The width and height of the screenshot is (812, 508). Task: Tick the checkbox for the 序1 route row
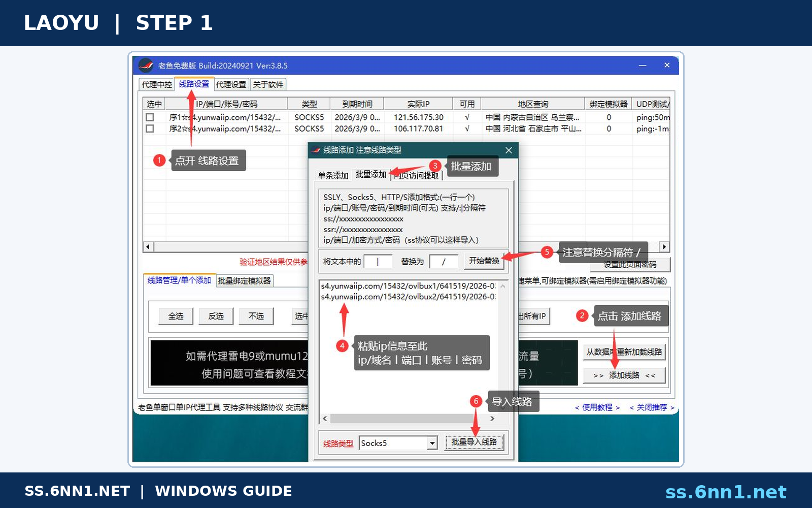click(x=150, y=117)
